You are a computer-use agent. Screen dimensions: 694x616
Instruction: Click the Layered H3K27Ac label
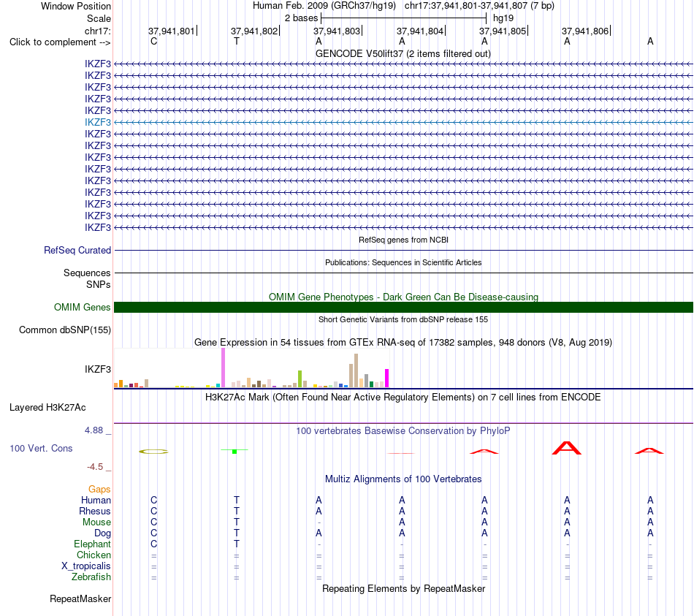(47, 408)
